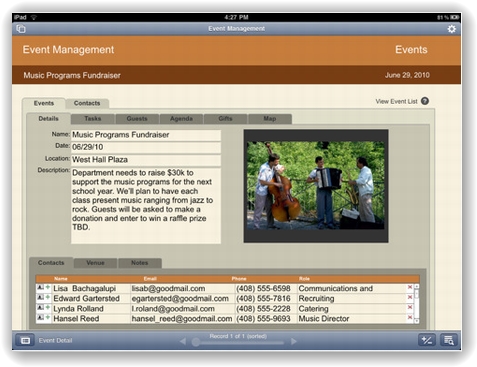477x367 pixels.
Task: Delete Lynda Rolland row with red X
Action: point(410,307)
